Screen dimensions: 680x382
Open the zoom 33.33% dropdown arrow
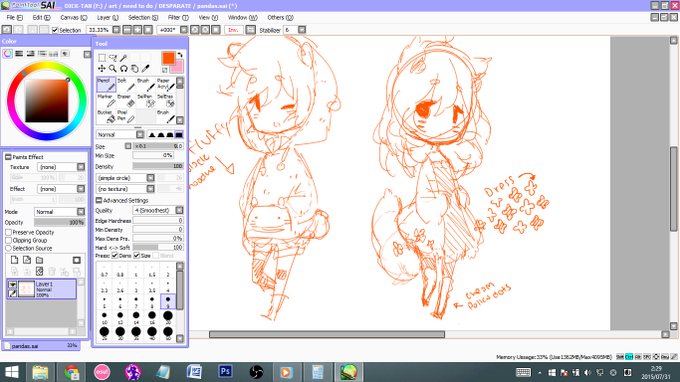click(x=116, y=30)
